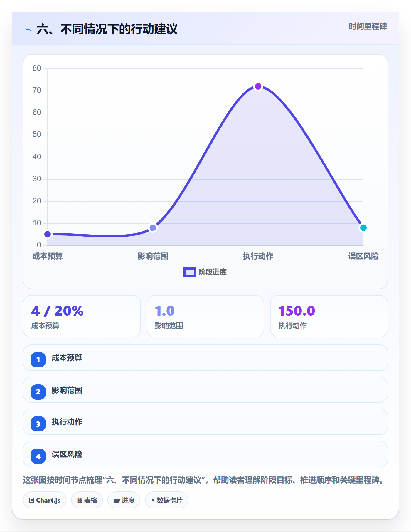Select the 影响范围 x-axis label under the chart

(153, 256)
